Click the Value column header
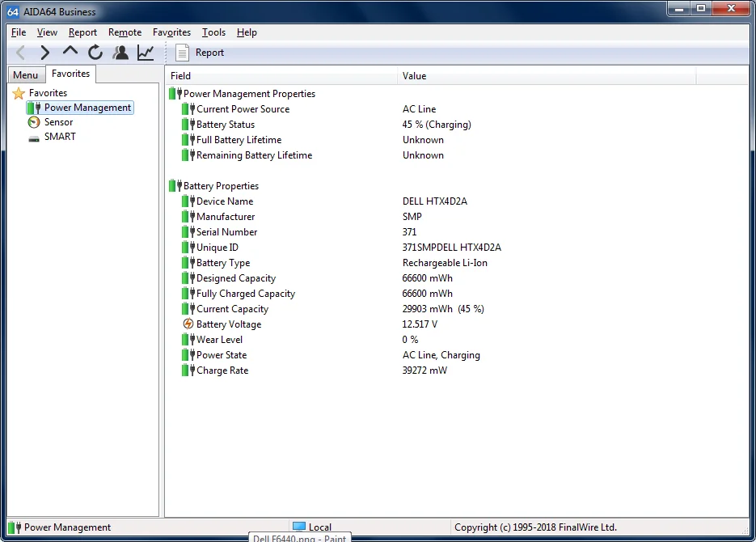 point(547,76)
